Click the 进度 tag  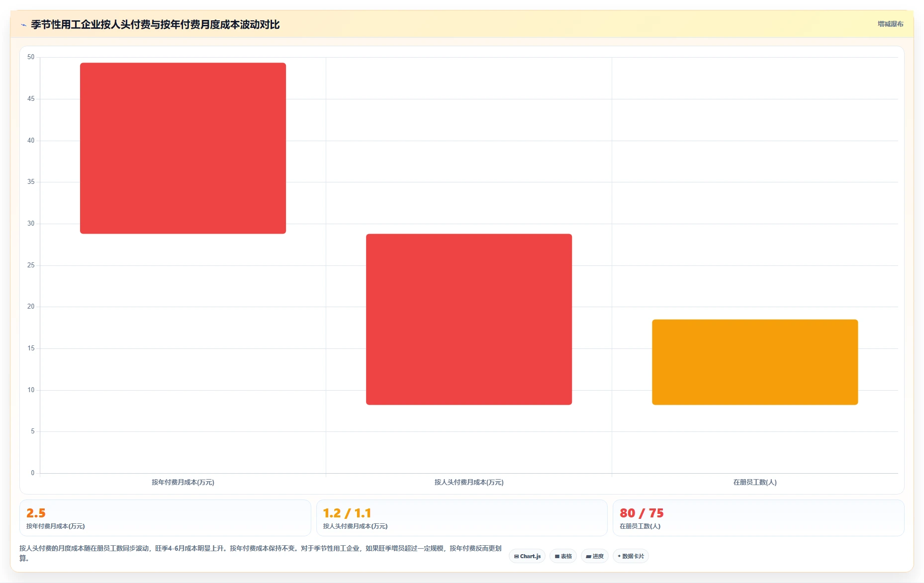coord(595,556)
